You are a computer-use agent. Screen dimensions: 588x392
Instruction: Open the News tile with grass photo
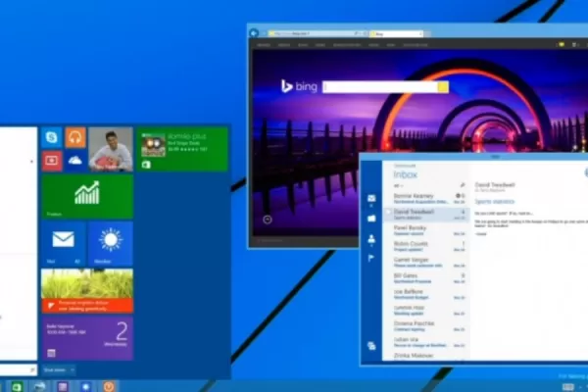click(x=87, y=291)
